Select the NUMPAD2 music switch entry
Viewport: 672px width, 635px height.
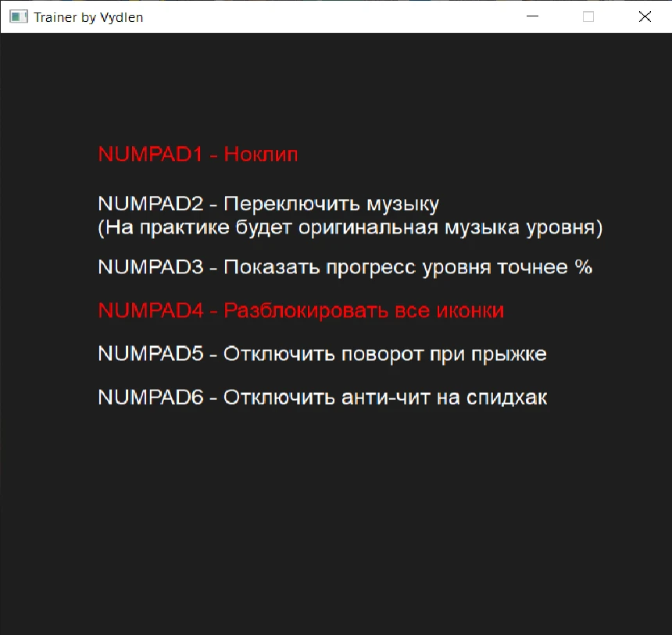point(267,203)
